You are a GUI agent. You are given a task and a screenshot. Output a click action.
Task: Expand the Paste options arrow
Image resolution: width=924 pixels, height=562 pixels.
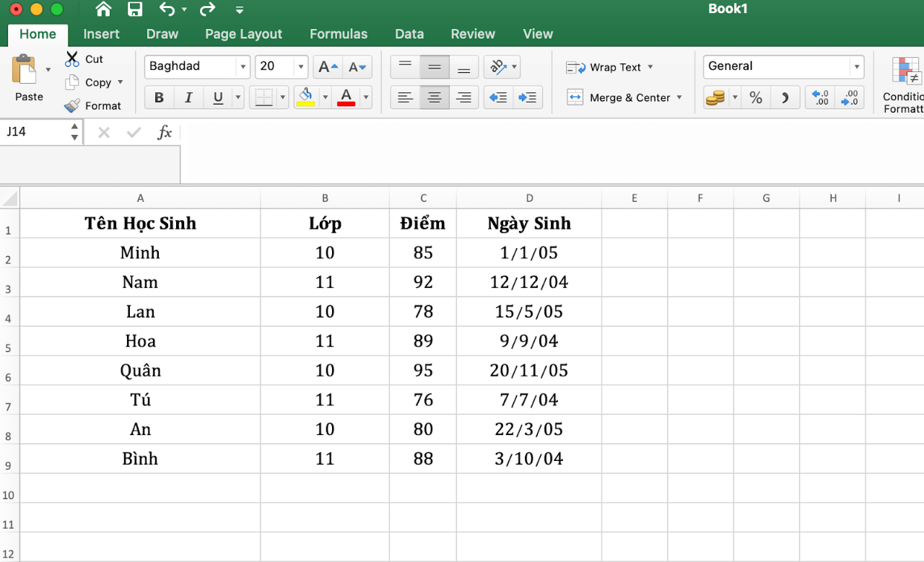point(48,70)
